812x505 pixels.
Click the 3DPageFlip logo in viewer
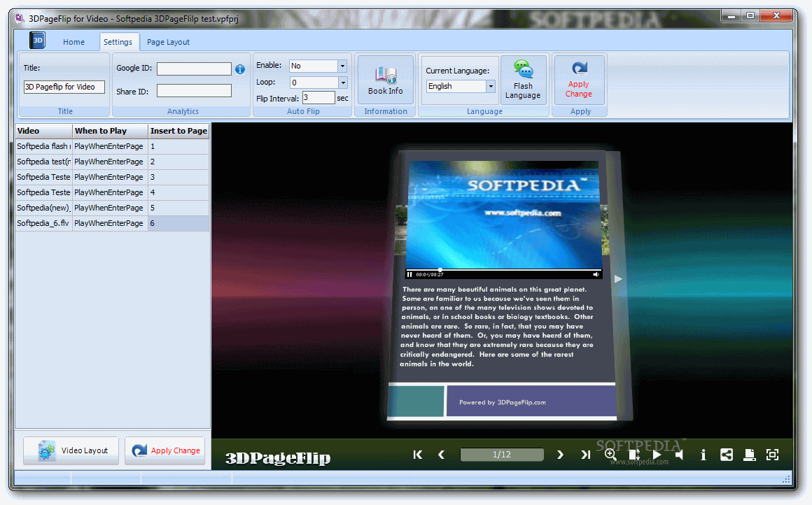pyautogui.click(x=278, y=457)
